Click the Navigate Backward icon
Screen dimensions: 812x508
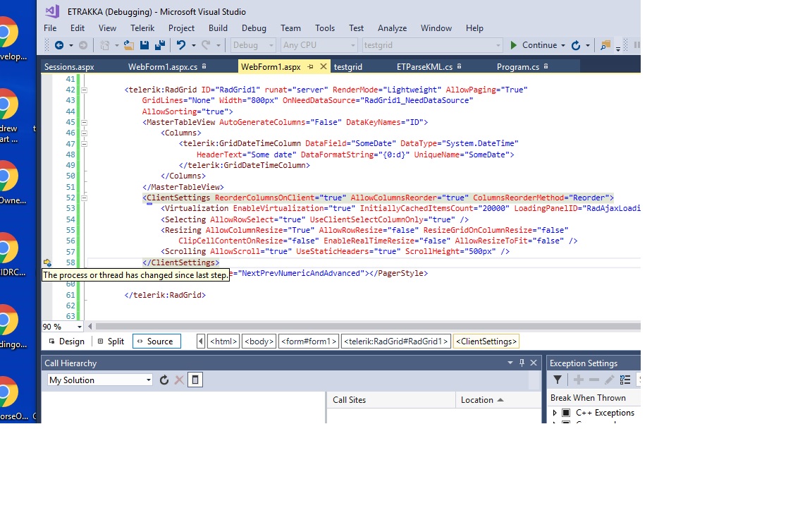tap(59, 45)
